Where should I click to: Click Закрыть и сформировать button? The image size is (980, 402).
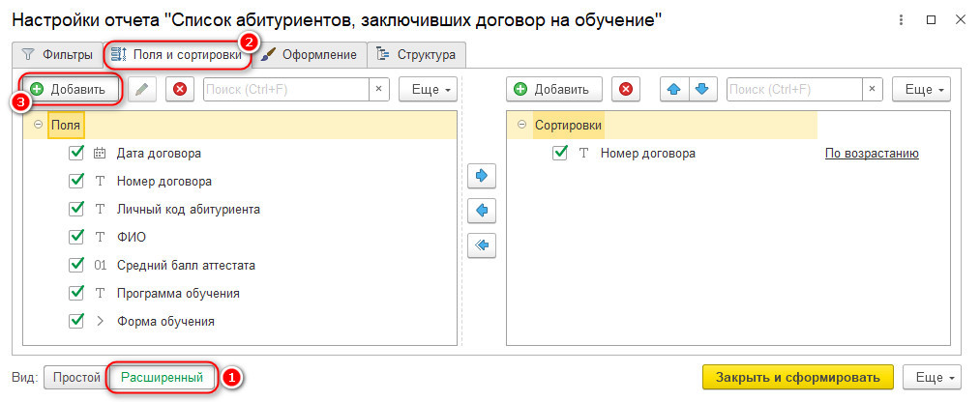(798, 378)
